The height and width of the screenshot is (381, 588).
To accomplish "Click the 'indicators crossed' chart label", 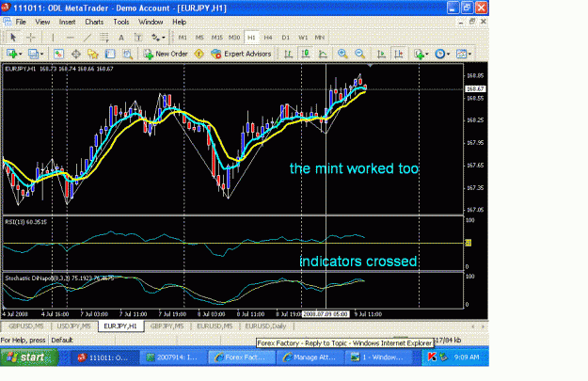I will click(x=358, y=261).
